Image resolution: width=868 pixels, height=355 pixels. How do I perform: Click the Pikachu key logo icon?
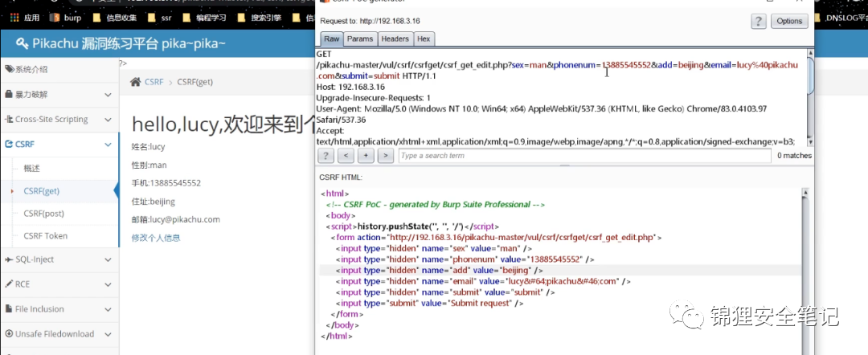click(x=23, y=43)
